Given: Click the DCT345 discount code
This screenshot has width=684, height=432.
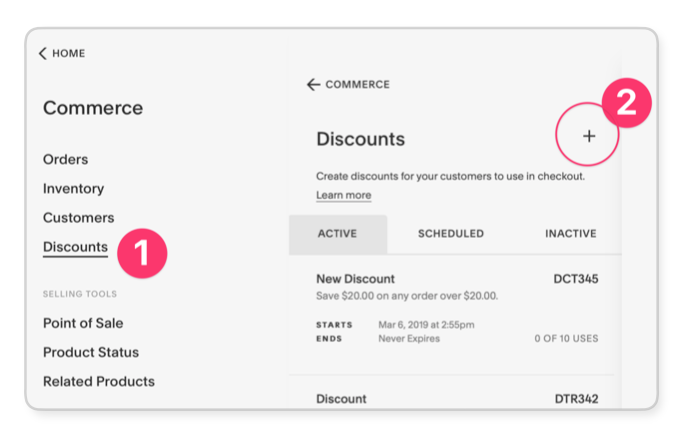Looking at the screenshot, I should pyautogui.click(x=575, y=279).
